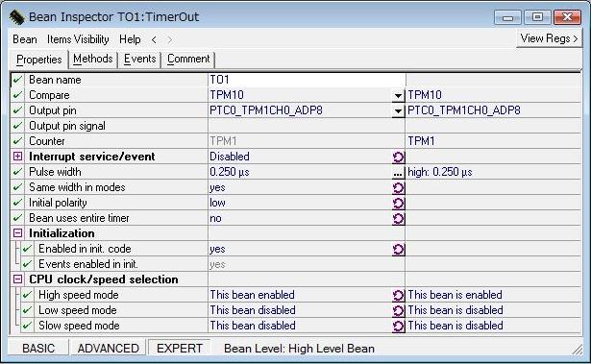591x364 pixels.
Task: Cycle value icon for Same width in modes
Action: coord(398,187)
